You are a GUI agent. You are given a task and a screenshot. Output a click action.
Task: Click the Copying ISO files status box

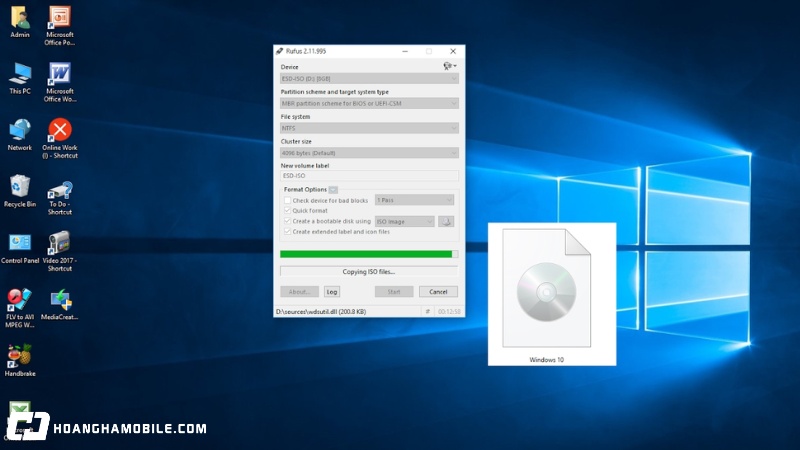pos(369,271)
